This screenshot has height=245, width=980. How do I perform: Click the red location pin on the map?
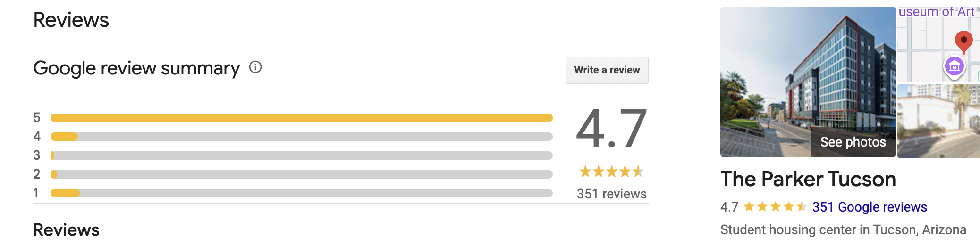pyautogui.click(x=963, y=41)
